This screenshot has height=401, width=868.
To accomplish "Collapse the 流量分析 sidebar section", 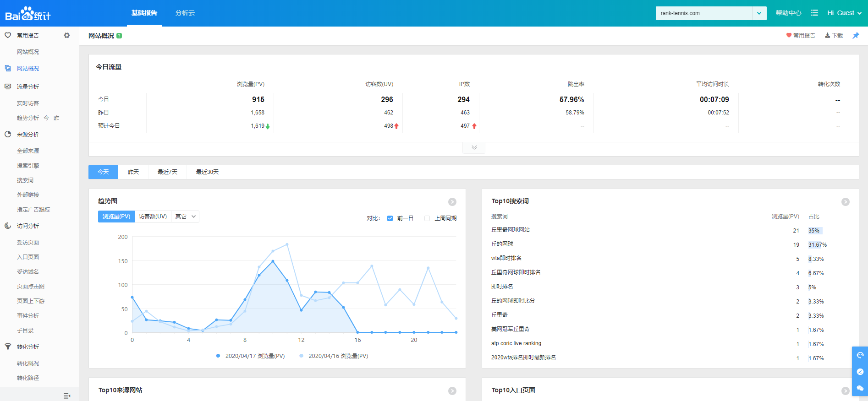I will click(x=28, y=87).
